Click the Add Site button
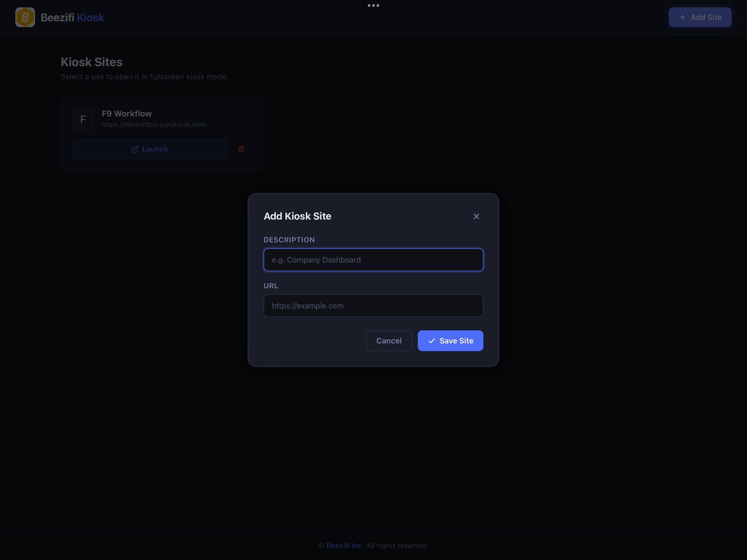Image resolution: width=747 pixels, height=560 pixels. click(x=700, y=17)
